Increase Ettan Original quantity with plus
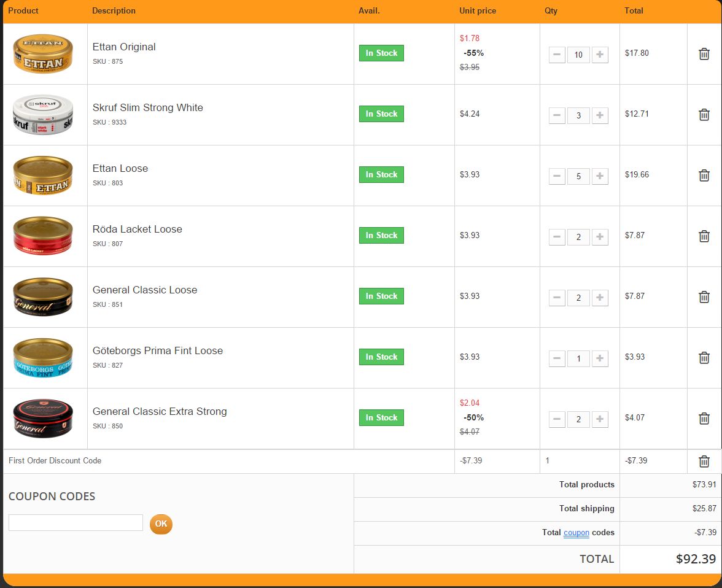The height and width of the screenshot is (588, 722). [600, 55]
